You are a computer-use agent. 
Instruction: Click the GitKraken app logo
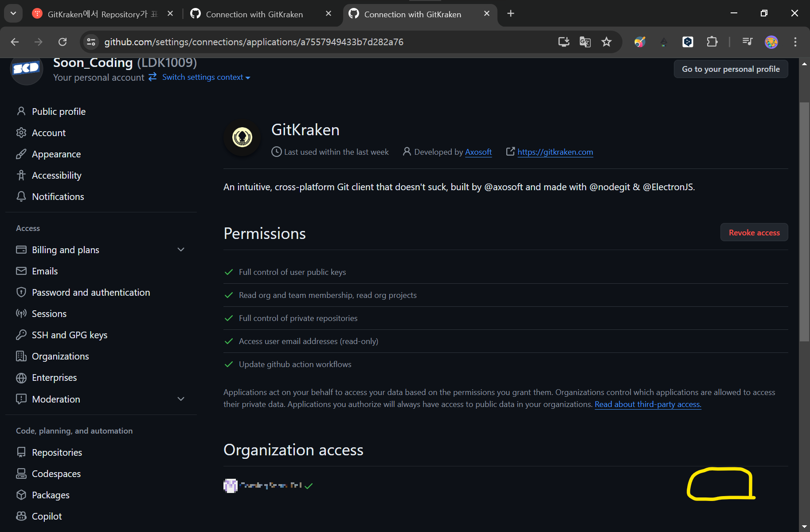pyautogui.click(x=242, y=137)
